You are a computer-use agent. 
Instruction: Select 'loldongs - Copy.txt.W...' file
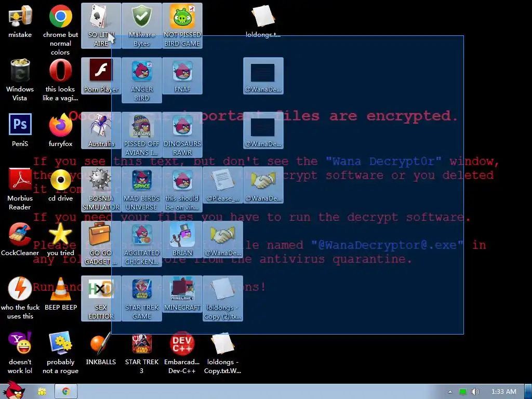(x=222, y=353)
